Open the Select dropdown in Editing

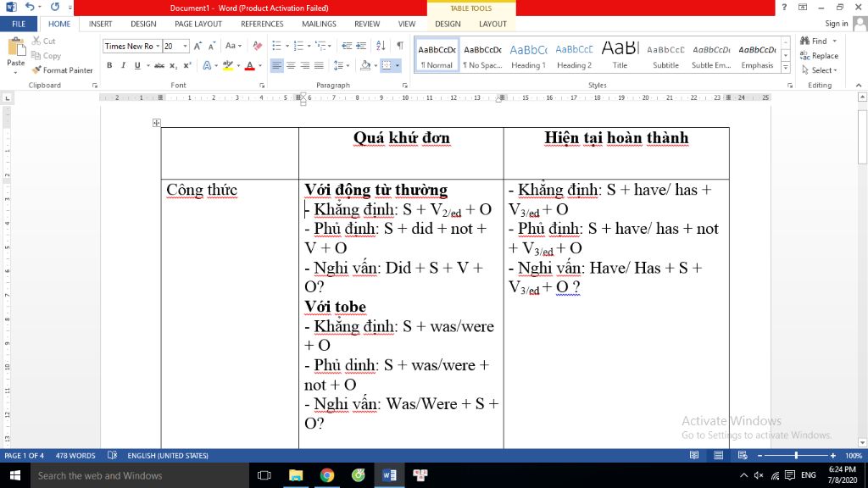(820, 70)
